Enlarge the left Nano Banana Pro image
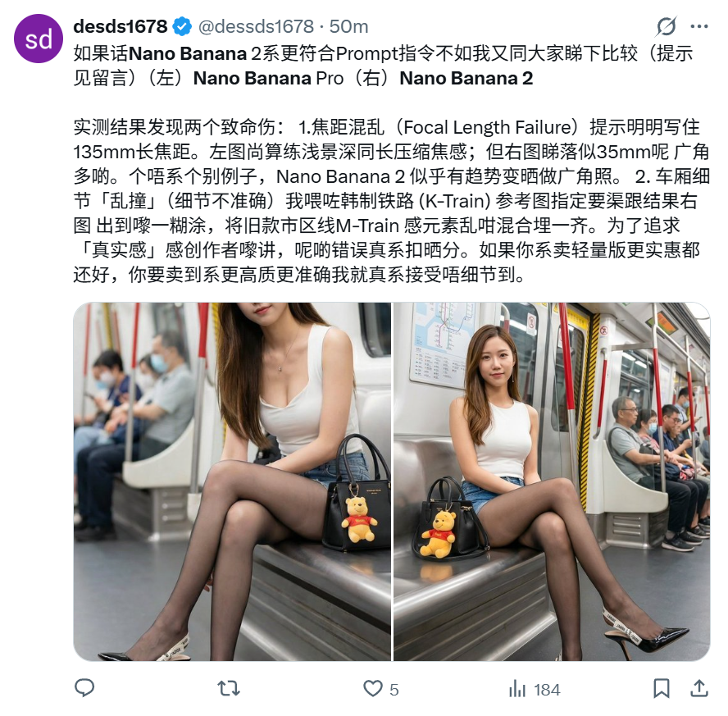Viewport: 728px width, 716px height. [x=232, y=481]
